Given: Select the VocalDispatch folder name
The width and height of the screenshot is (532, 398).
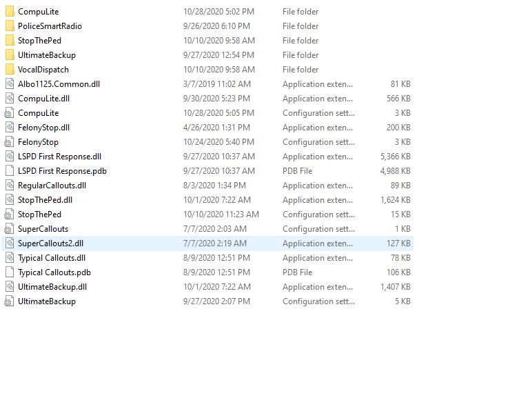Looking at the screenshot, I should point(43,70).
